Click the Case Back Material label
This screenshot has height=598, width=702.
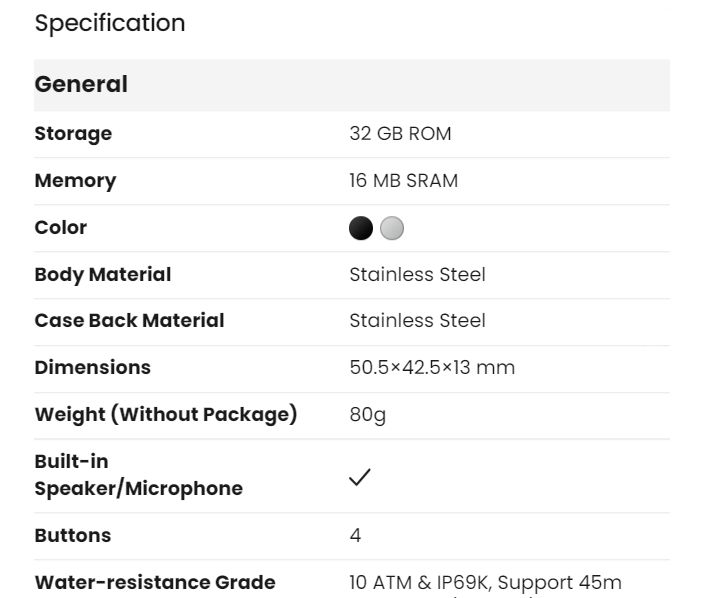tap(129, 321)
